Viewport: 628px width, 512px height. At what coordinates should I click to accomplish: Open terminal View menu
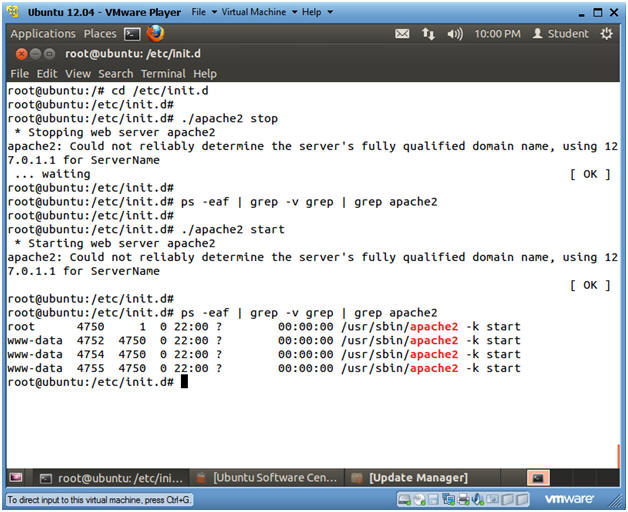point(78,74)
